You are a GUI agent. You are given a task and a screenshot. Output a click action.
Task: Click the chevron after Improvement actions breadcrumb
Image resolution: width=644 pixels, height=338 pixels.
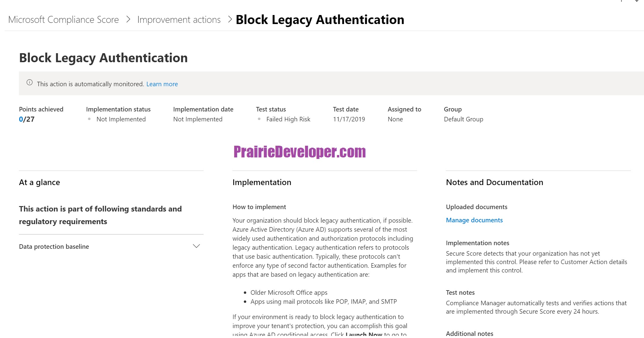[x=230, y=20]
